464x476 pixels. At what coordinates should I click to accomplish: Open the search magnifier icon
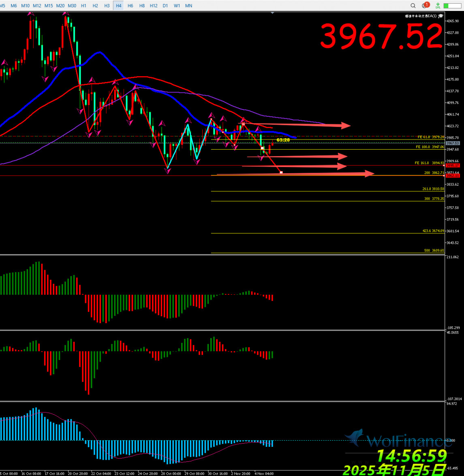click(x=413, y=6)
